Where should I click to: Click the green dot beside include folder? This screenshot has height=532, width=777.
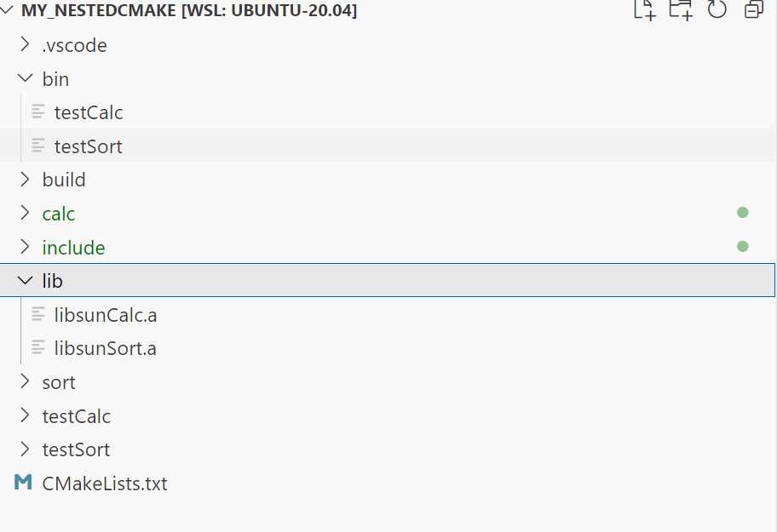[742, 247]
